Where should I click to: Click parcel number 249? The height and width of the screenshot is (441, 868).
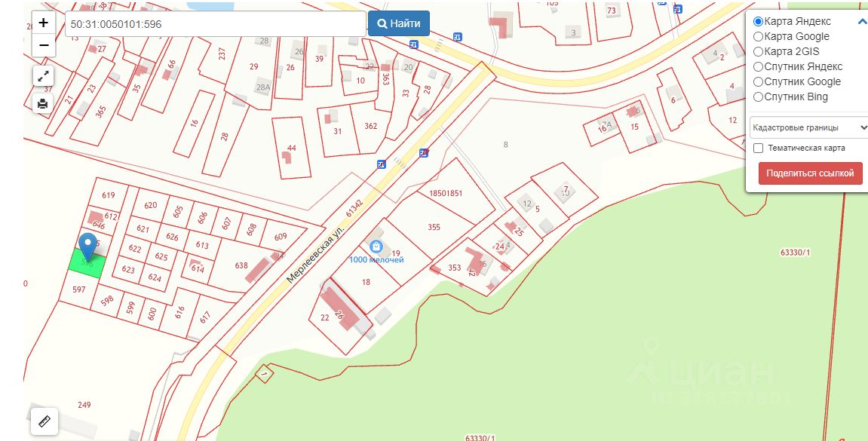point(84,405)
